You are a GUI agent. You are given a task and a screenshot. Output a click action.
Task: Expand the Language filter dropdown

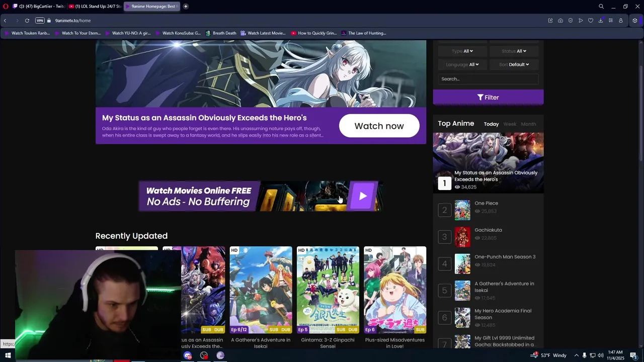coord(462,64)
